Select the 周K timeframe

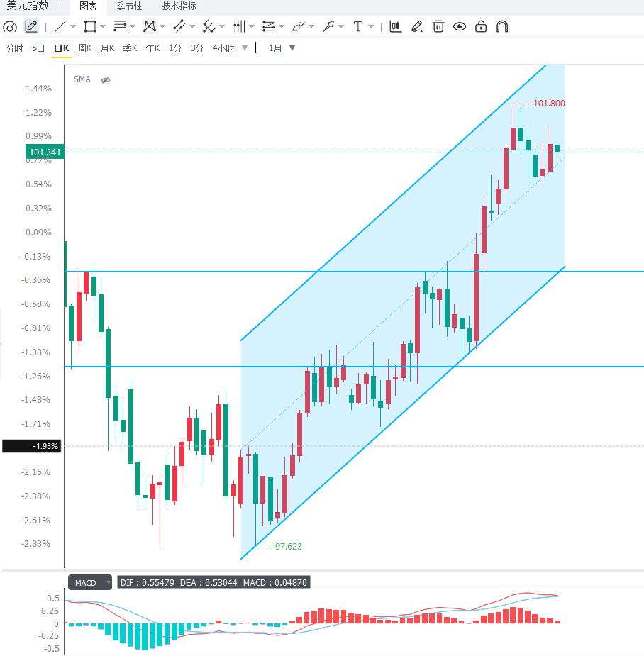pyautogui.click(x=85, y=48)
